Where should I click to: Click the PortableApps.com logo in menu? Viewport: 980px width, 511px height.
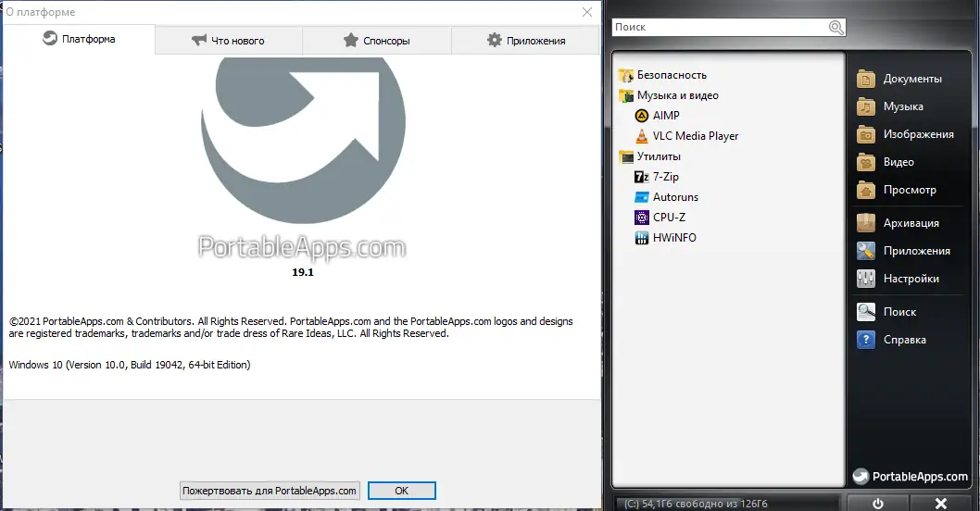910,477
